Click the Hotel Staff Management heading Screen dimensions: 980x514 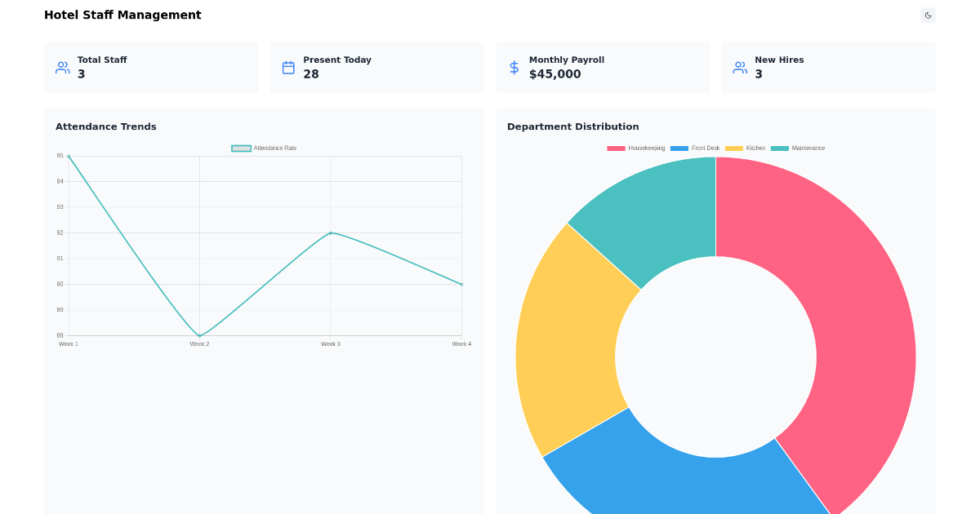click(x=122, y=15)
